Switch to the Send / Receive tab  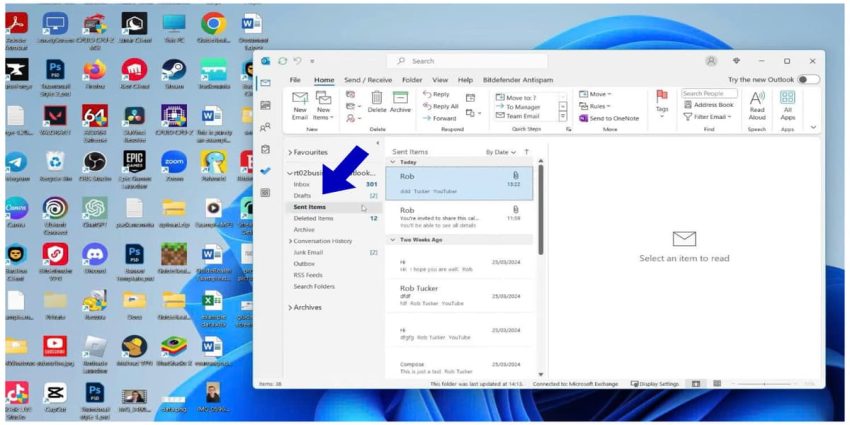coord(368,80)
